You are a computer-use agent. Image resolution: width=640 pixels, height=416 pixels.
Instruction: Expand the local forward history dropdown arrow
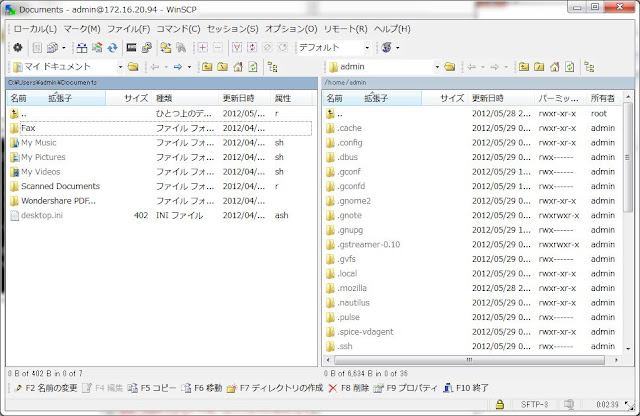coord(189,67)
